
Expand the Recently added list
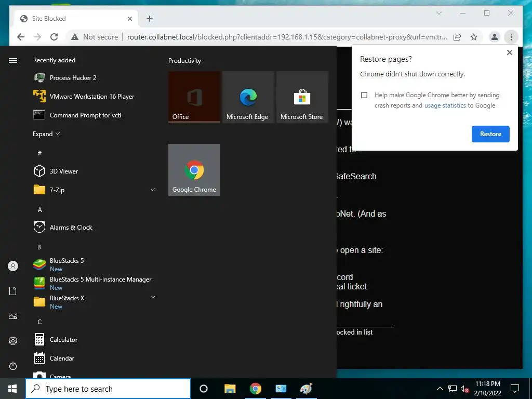(x=46, y=134)
